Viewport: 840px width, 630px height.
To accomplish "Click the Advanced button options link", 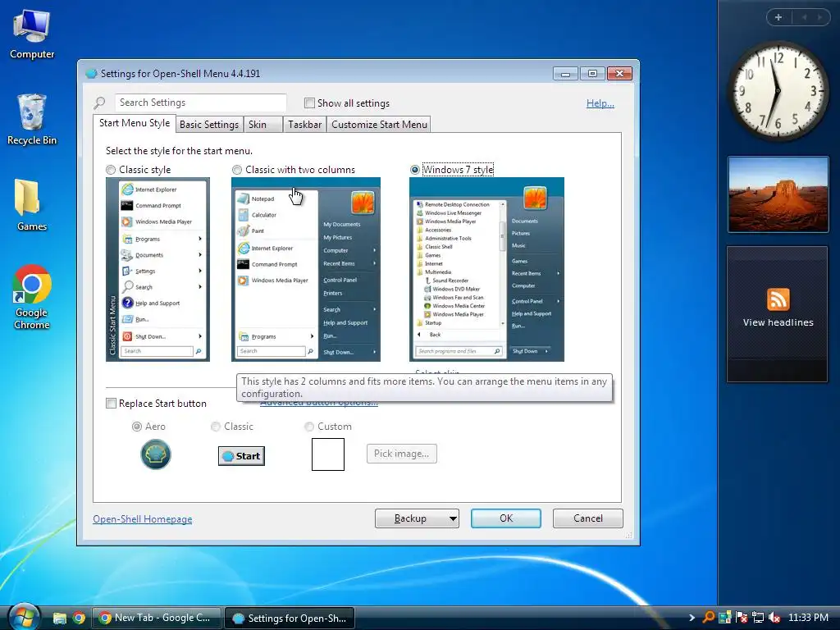I will coord(319,402).
